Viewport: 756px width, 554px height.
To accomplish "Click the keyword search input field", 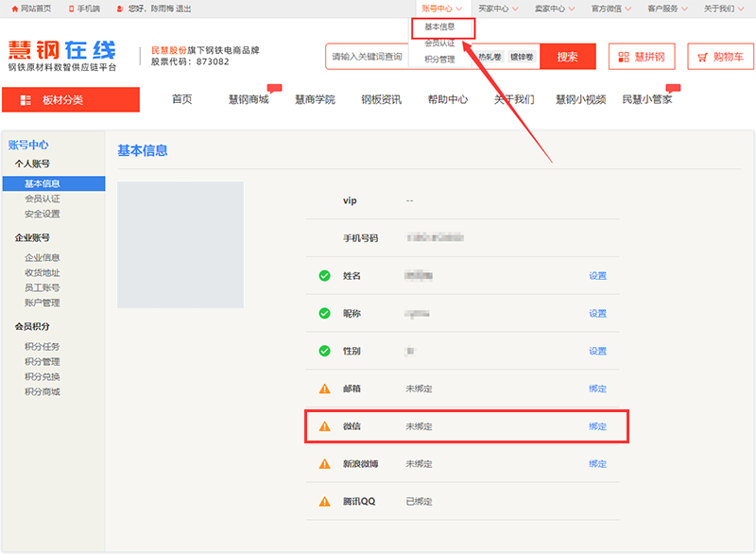I will coord(369,57).
